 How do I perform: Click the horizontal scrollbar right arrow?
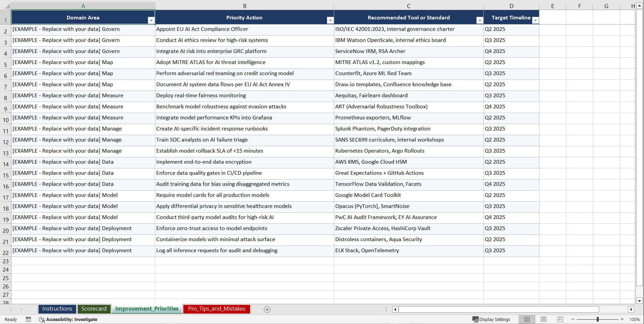click(632, 309)
